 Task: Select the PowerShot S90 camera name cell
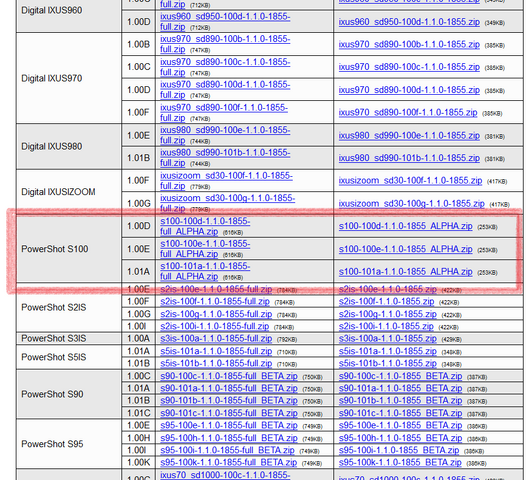(69, 394)
